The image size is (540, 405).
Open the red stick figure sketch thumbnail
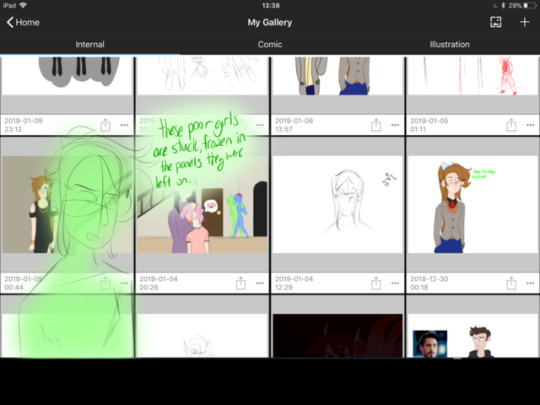(472, 76)
